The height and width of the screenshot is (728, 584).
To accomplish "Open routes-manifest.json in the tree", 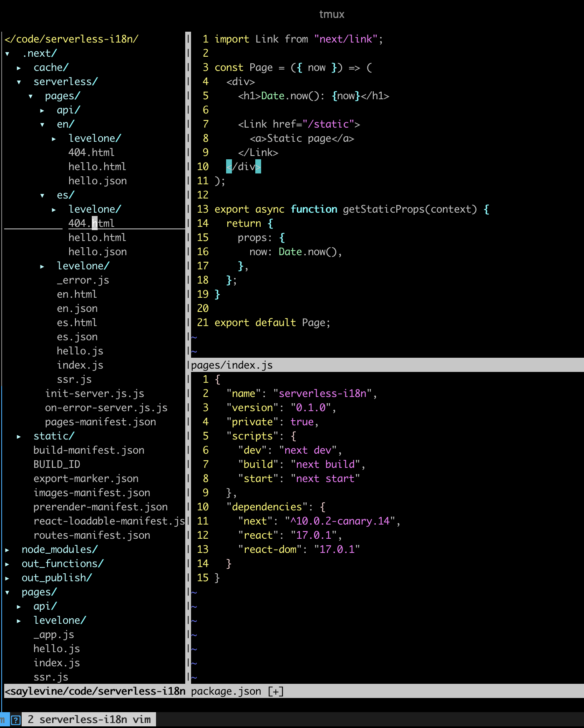I will coord(92,535).
